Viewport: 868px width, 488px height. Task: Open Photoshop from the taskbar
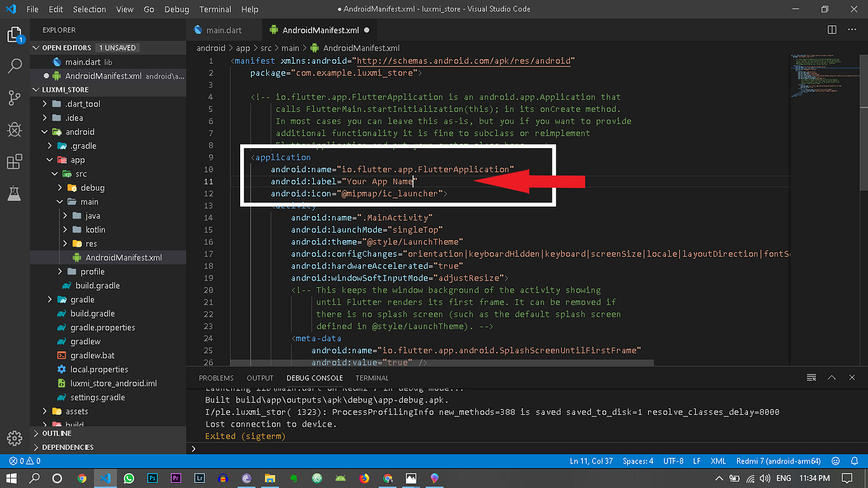tap(151, 478)
